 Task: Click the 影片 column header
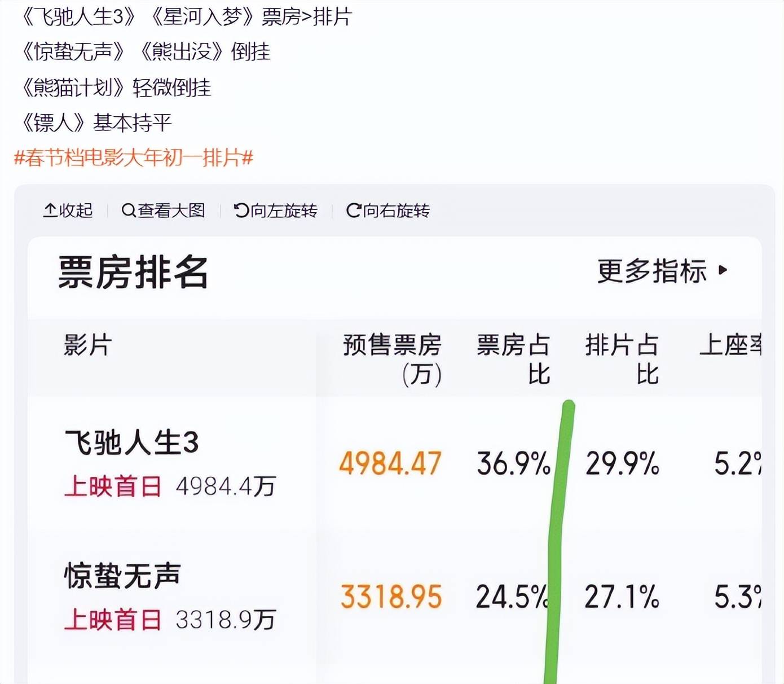[x=88, y=345]
